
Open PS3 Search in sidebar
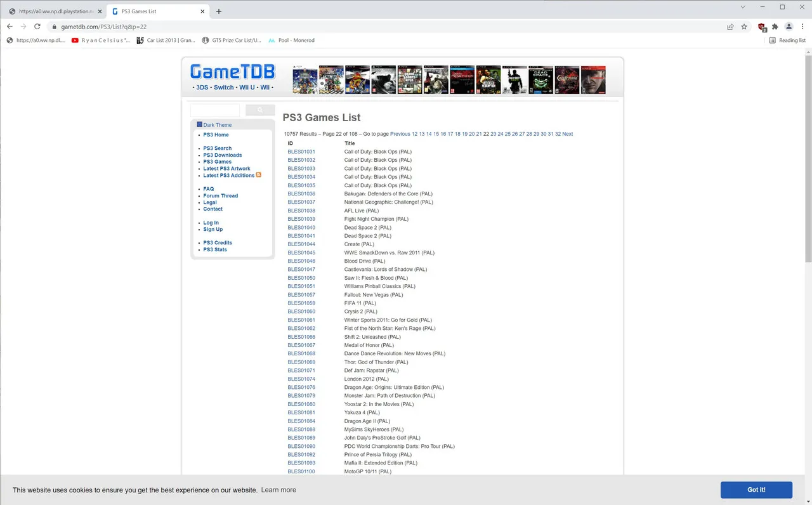pyautogui.click(x=218, y=148)
